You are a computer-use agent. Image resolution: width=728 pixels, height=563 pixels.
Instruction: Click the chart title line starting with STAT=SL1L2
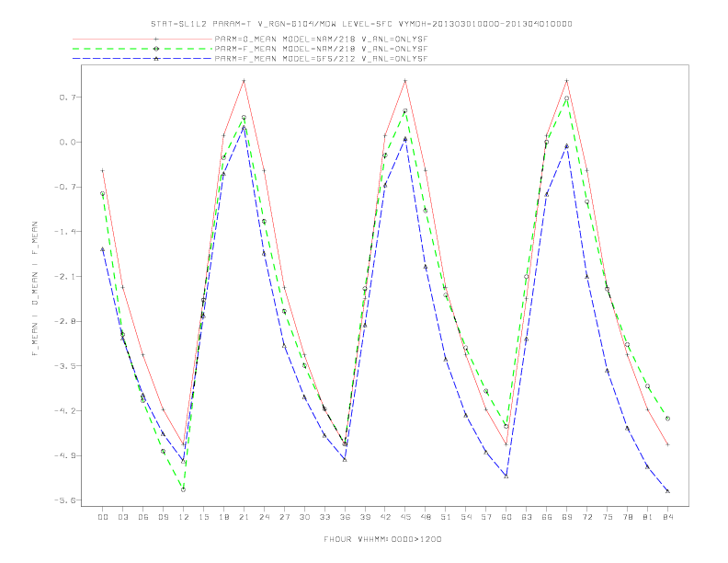pyautogui.click(x=361, y=24)
